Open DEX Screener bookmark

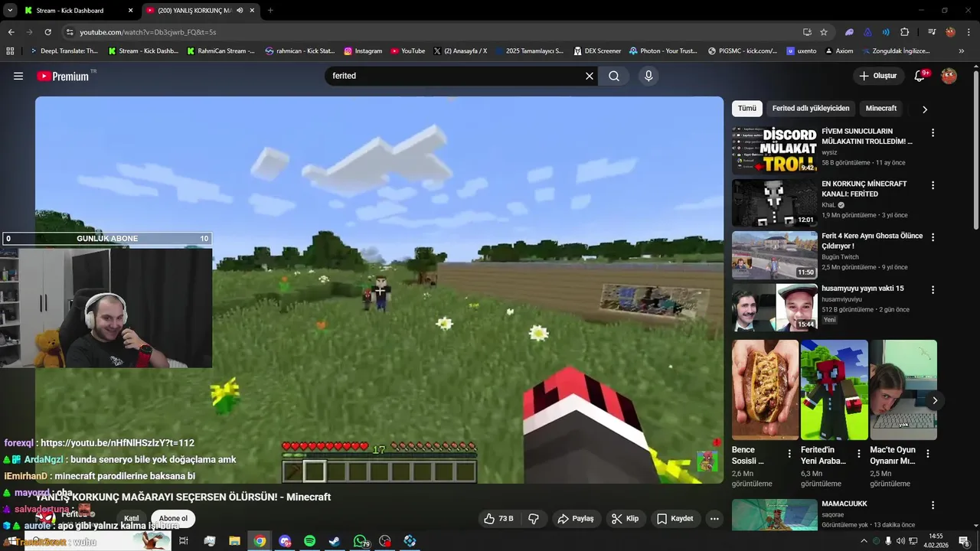point(596,51)
